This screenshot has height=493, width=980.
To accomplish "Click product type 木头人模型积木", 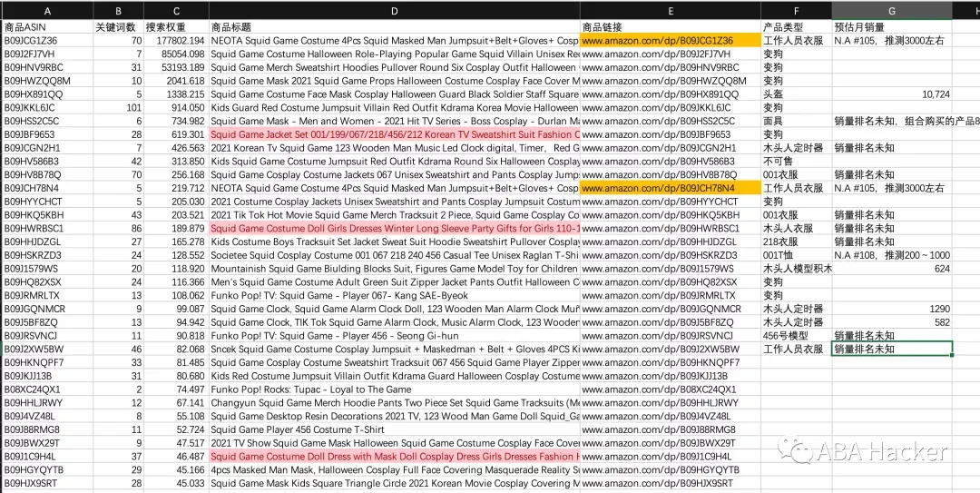I will 798,269.
